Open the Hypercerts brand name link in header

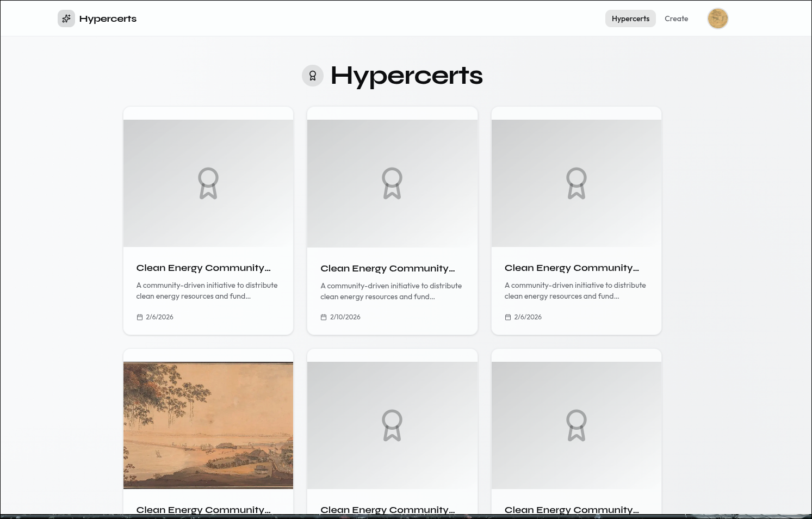(x=108, y=18)
